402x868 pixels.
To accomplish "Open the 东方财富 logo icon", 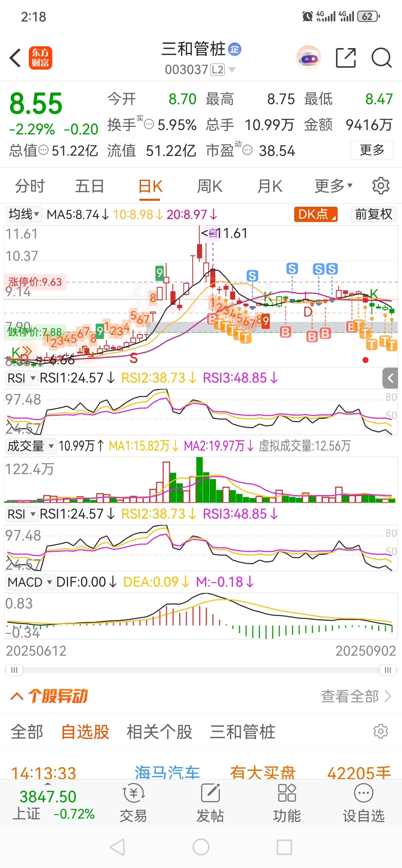I will coord(40,58).
